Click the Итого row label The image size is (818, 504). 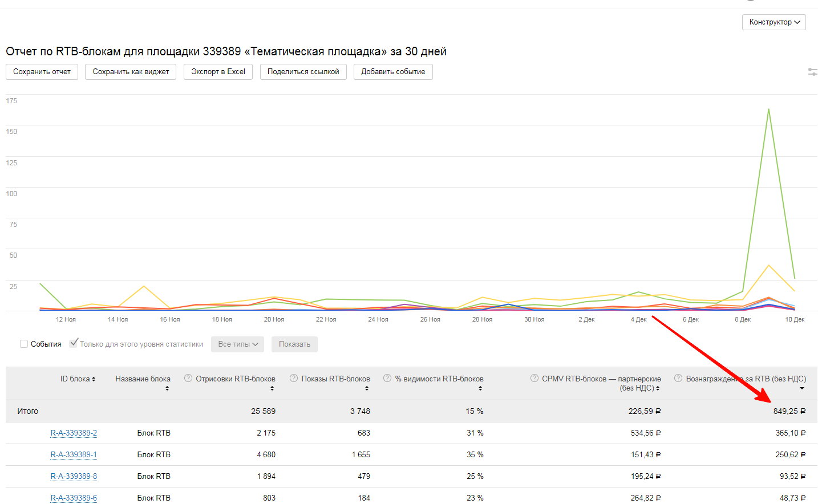click(x=28, y=411)
